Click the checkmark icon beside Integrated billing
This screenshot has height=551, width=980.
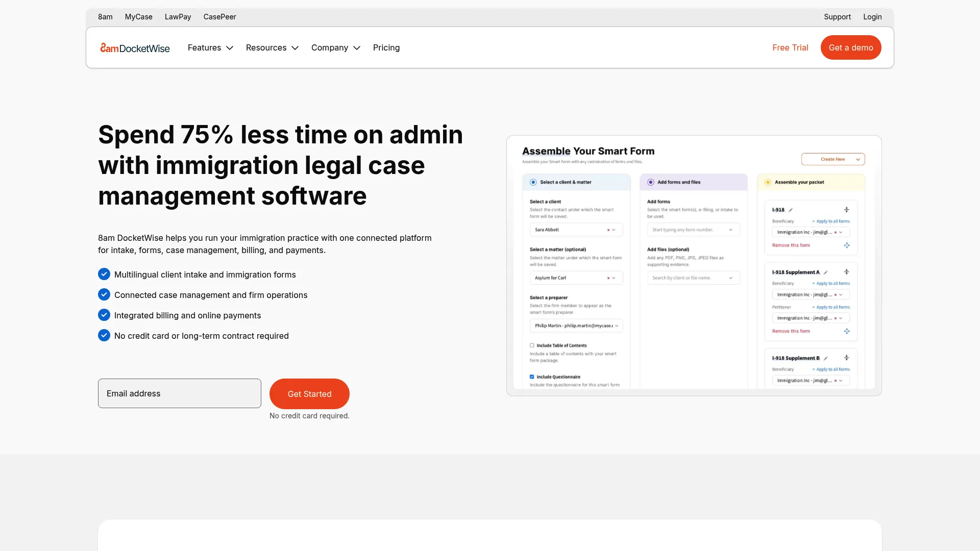tap(104, 315)
